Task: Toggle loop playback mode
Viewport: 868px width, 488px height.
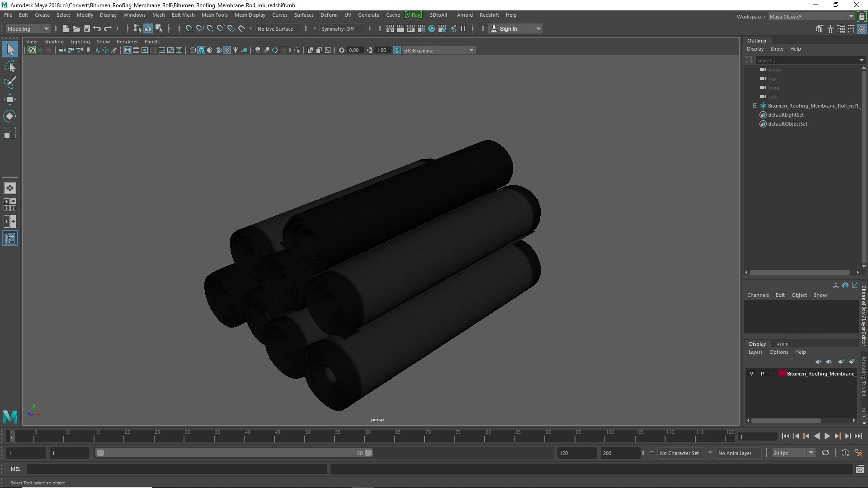Action: [826, 453]
